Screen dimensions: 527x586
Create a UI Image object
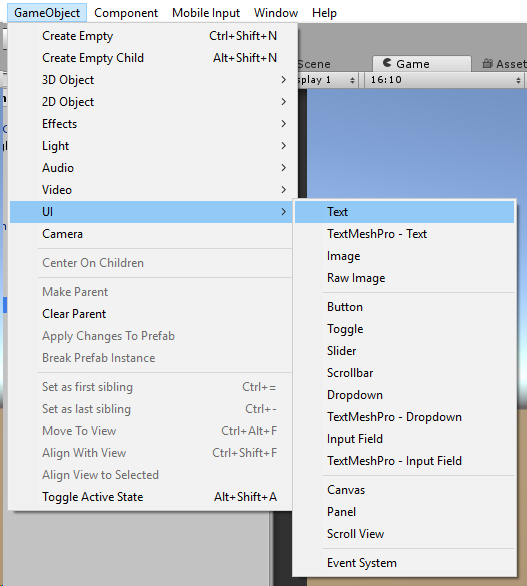pyautogui.click(x=404, y=256)
